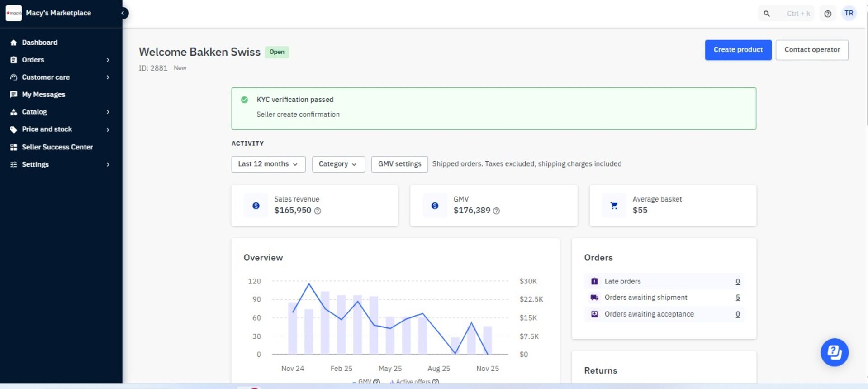Image resolution: width=868 pixels, height=389 pixels.
Task: Click the Open status badge
Action: click(277, 52)
